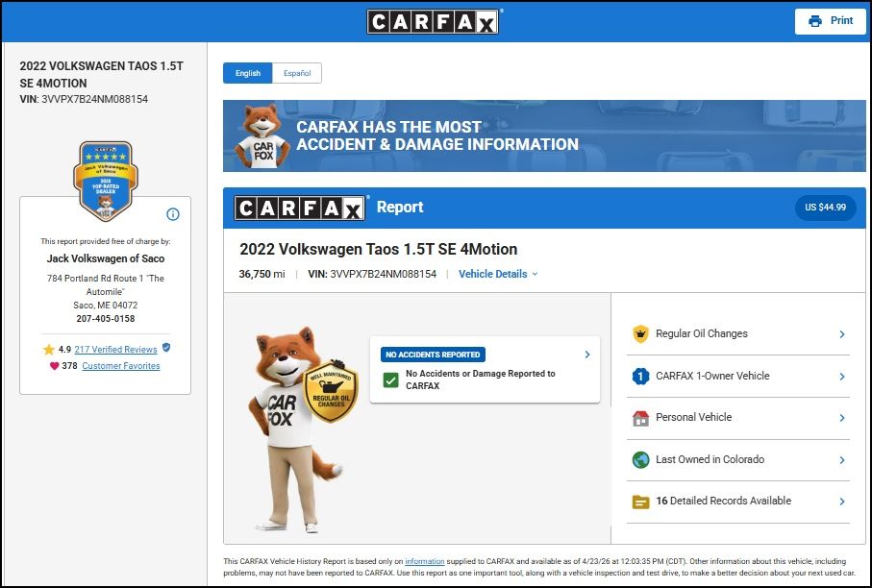
Task: Click the US $44.99 price badge
Action: coord(825,208)
